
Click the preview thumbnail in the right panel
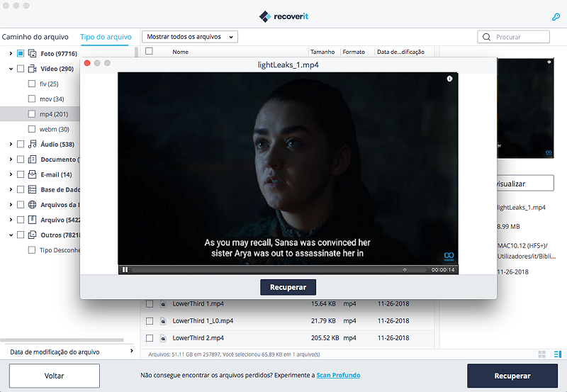pos(525,108)
